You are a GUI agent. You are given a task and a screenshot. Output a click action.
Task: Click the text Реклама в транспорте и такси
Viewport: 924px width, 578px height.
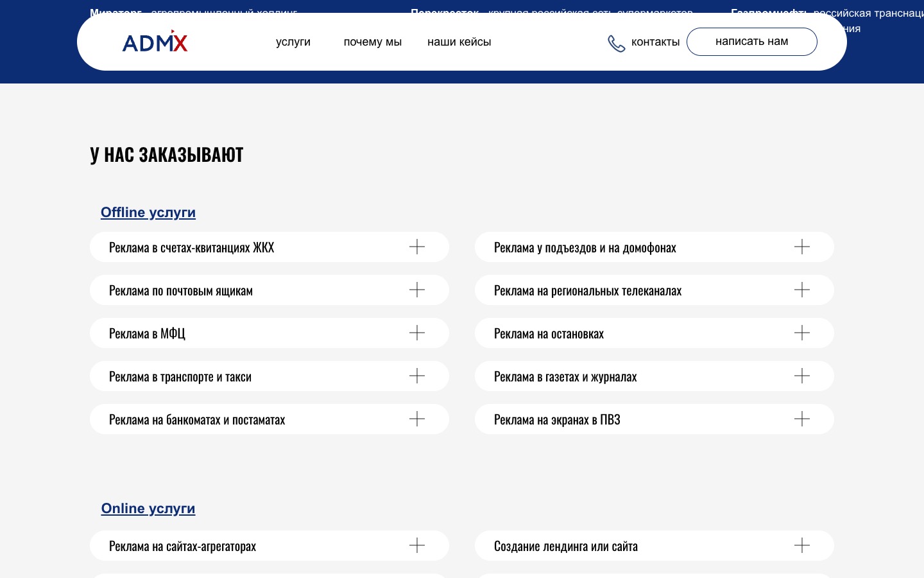(180, 376)
